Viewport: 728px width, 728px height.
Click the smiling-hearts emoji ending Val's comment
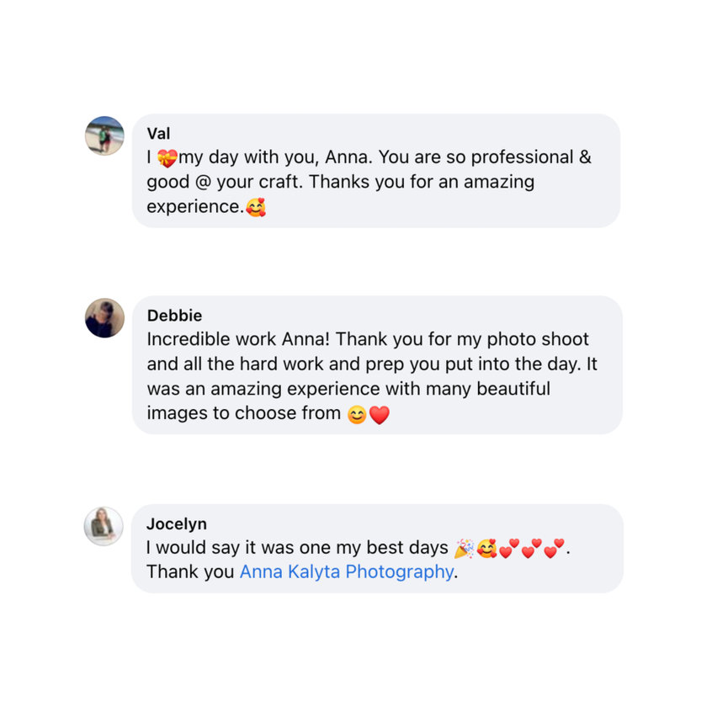point(256,206)
